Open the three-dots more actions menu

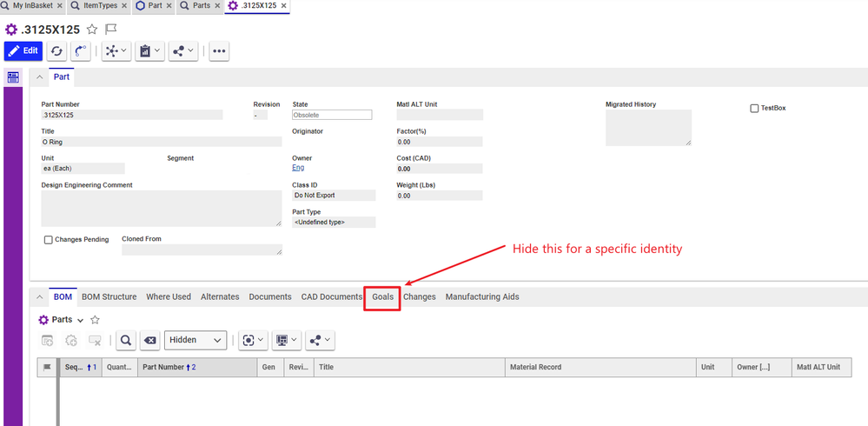click(x=219, y=51)
